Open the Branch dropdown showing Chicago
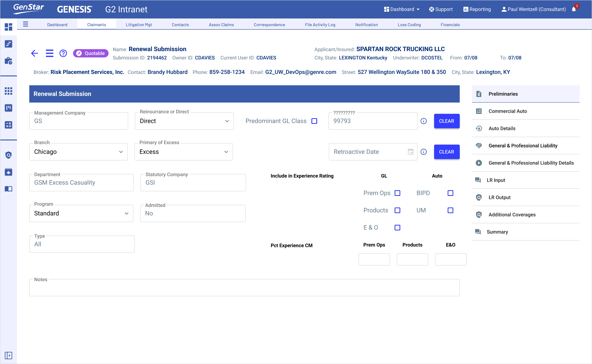This screenshot has width=592, height=364. pyautogui.click(x=79, y=152)
